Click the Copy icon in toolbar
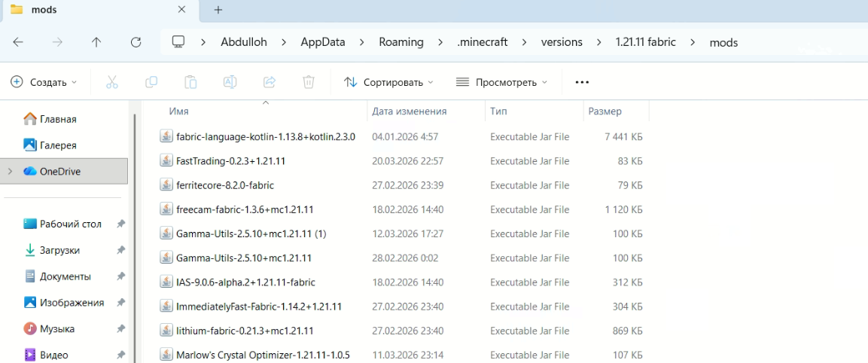 (151, 82)
